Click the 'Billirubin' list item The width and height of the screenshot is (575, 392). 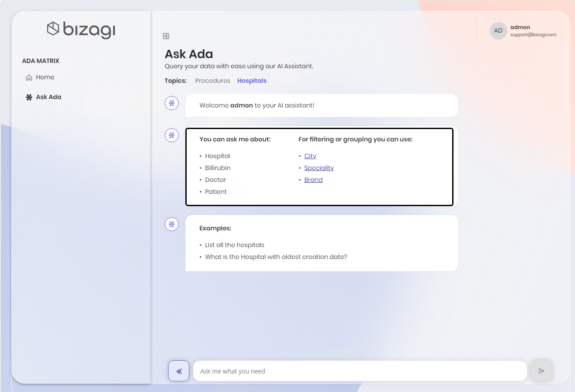tap(217, 168)
